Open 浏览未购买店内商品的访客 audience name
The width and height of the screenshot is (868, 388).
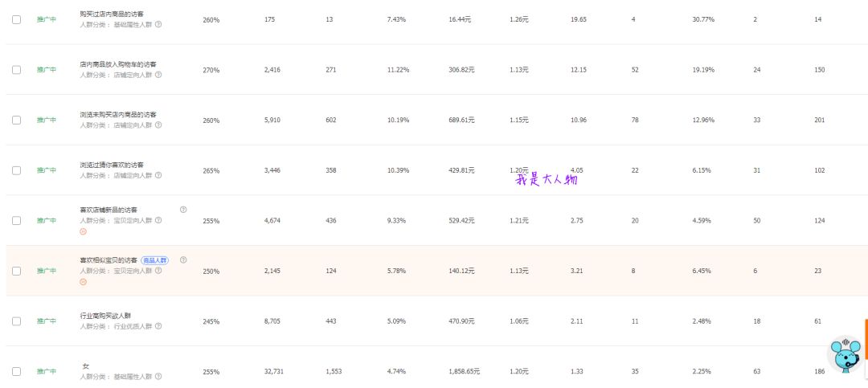[117, 115]
